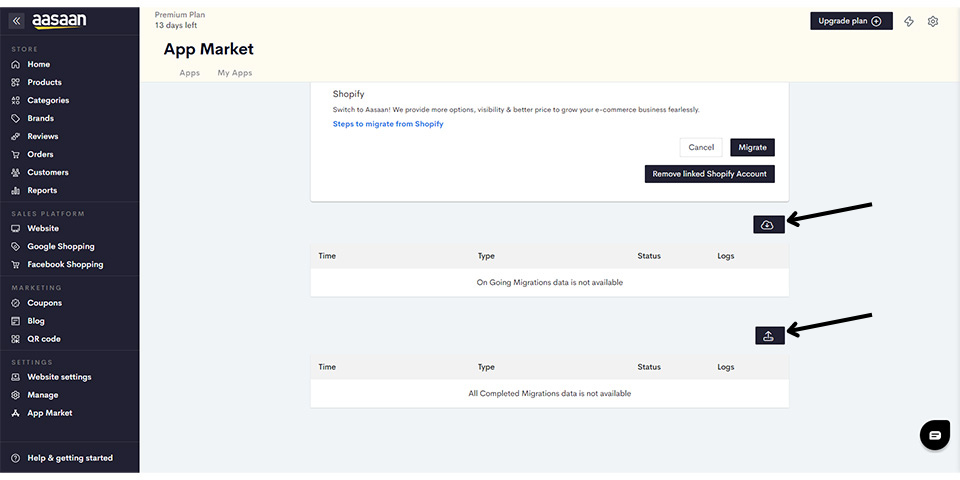Click the Upgrade plan button
Viewport: 960px width, 480px height.
click(851, 21)
